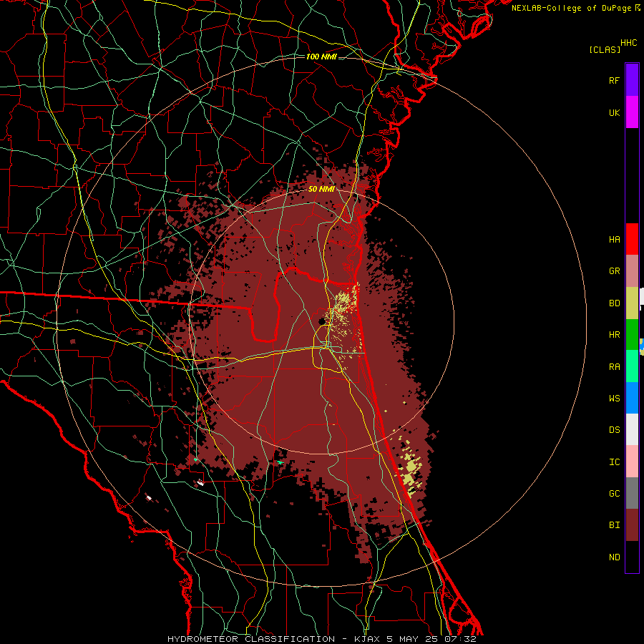The width and height of the screenshot is (644, 644).
Task: Click the DS white legend swatch
Action: click(x=632, y=429)
